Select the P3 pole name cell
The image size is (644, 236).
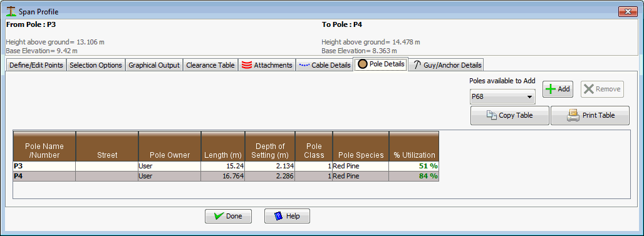click(x=44, y=167)
